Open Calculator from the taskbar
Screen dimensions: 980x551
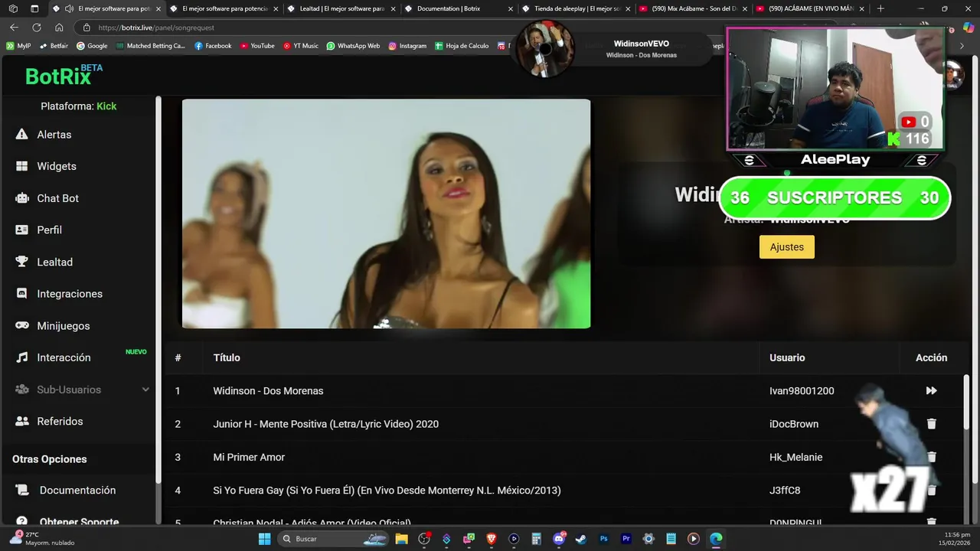tap(537, 539)
